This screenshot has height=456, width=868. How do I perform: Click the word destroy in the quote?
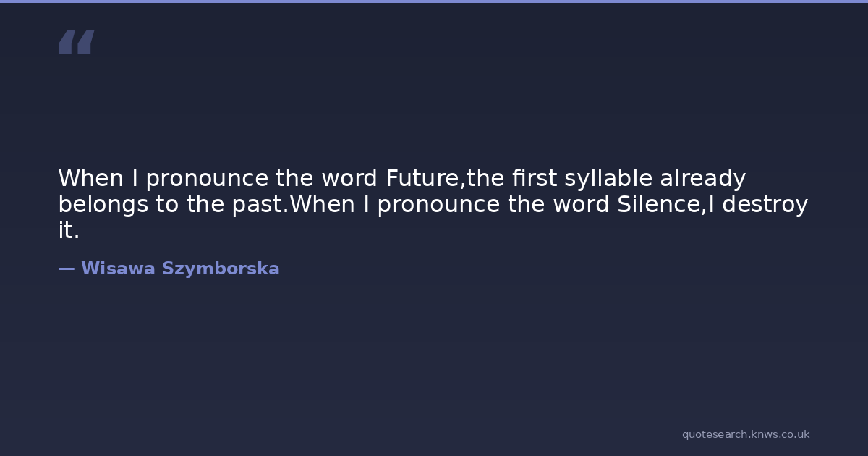[765, 205]
